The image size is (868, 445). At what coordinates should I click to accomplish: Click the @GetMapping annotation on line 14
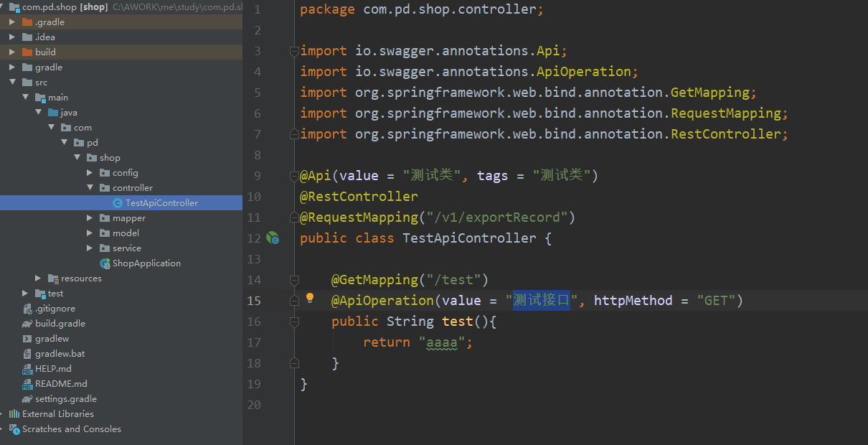tap(374, 280)
